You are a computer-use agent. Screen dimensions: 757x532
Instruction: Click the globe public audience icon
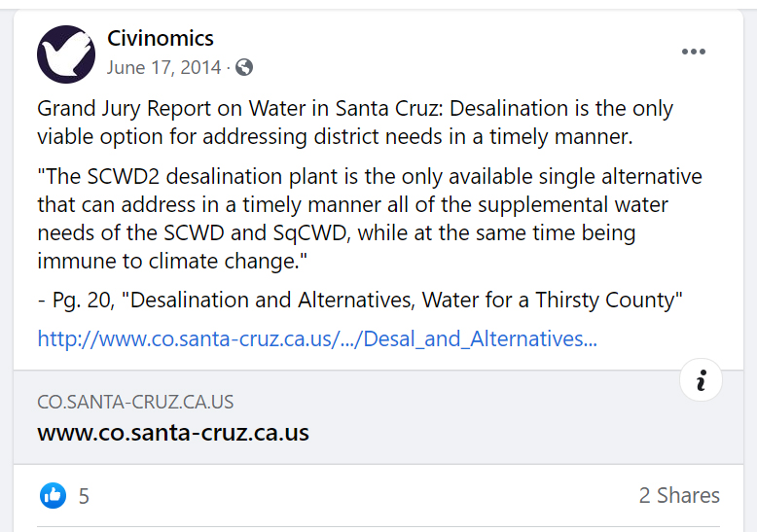pos(244,67)
